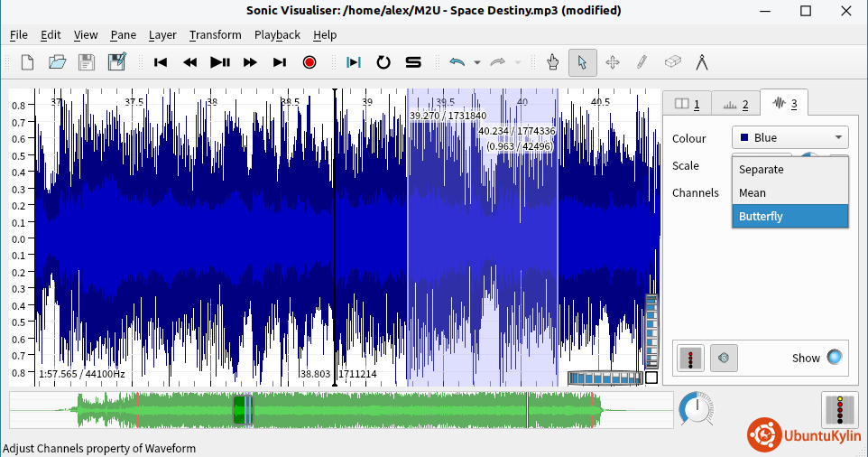
Task: Toggle Loop Playback mode
Action: [383, 62]
